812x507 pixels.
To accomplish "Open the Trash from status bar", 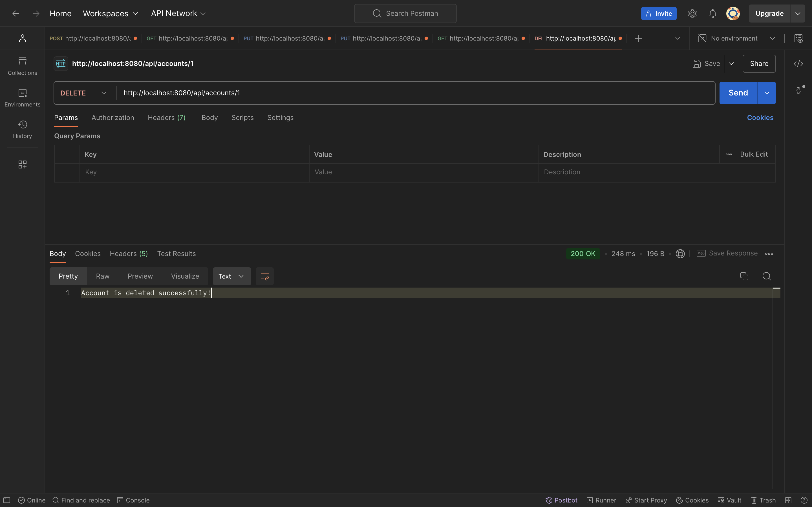I will pos(763,500).
